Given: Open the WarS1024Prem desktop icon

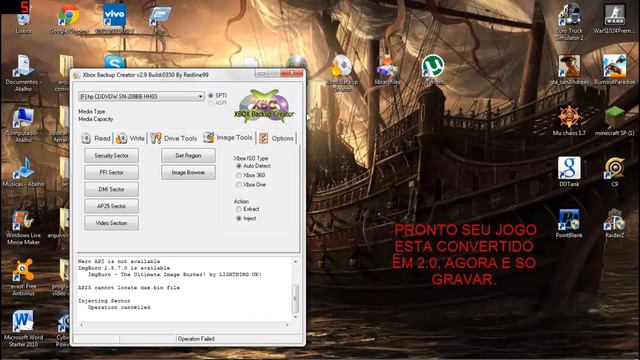Looking at the screenshot, I should pyautogui.click(x=614, y=18).
